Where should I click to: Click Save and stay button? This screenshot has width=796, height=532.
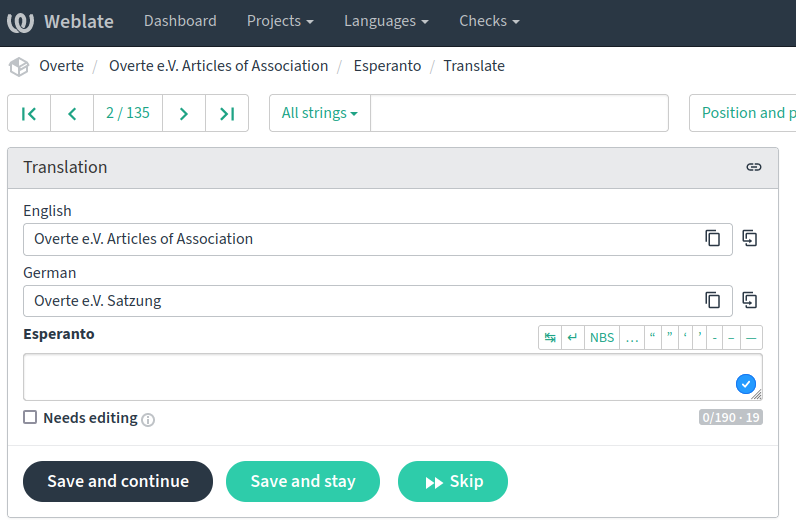[303, 481]
